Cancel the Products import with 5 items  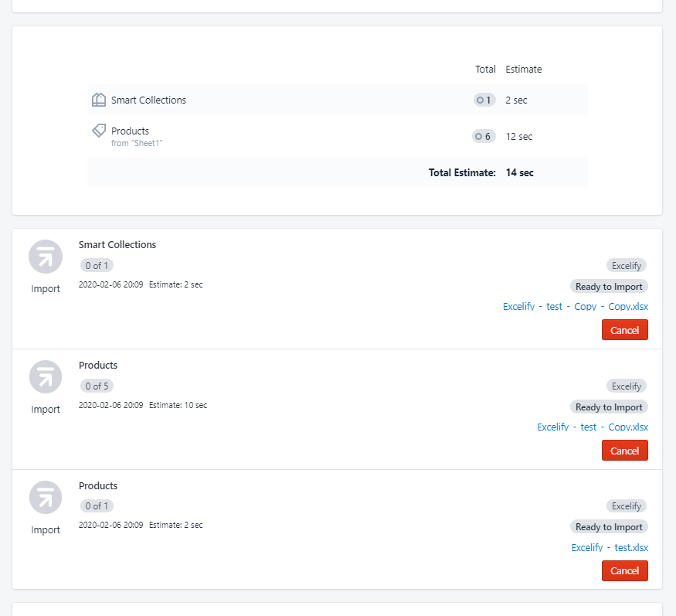pos(624,451)
